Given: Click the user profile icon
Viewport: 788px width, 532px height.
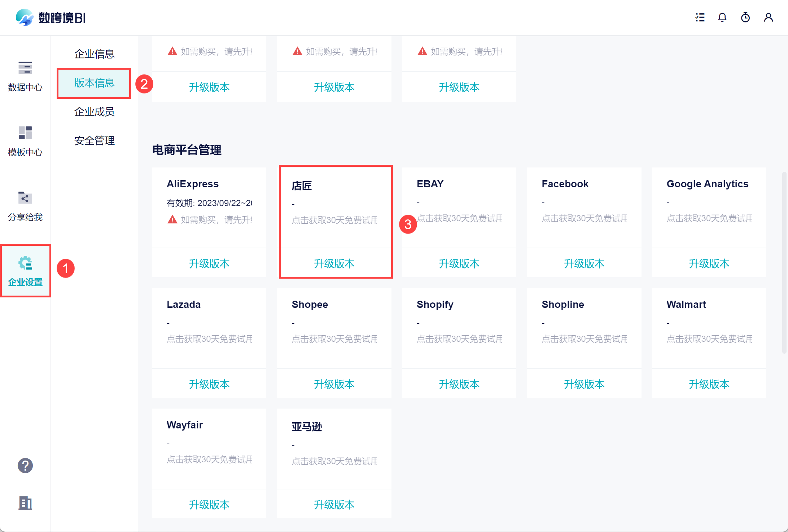Looking at the screenshot, I should [x=769, y=17].
